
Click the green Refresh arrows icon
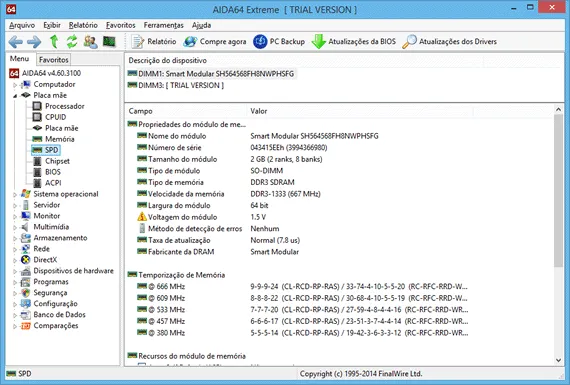[x=72, y=41]
